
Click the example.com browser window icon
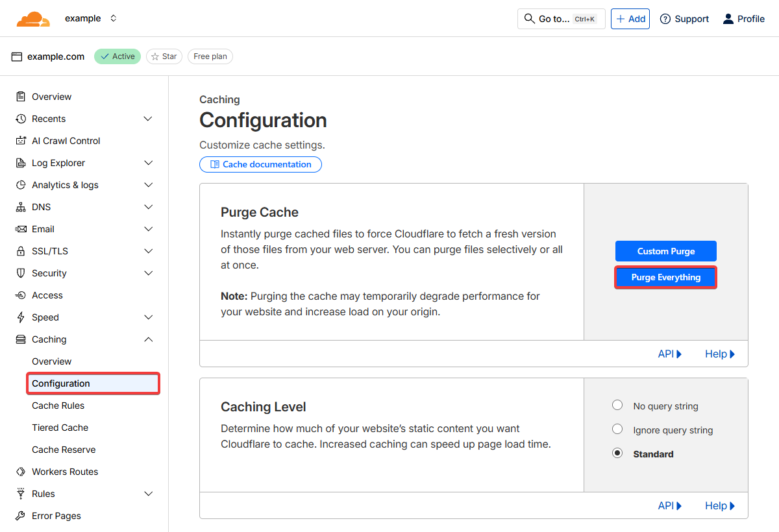point(17,56)
